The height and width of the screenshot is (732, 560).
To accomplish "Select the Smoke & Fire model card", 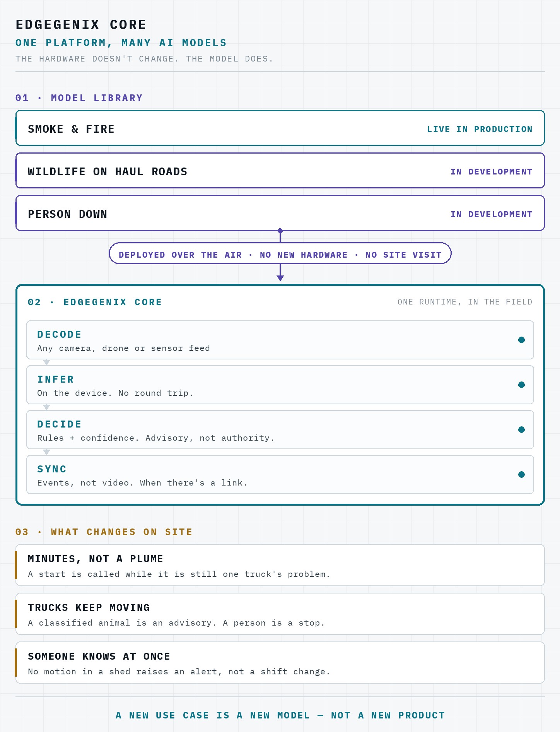I will [280, 128].
